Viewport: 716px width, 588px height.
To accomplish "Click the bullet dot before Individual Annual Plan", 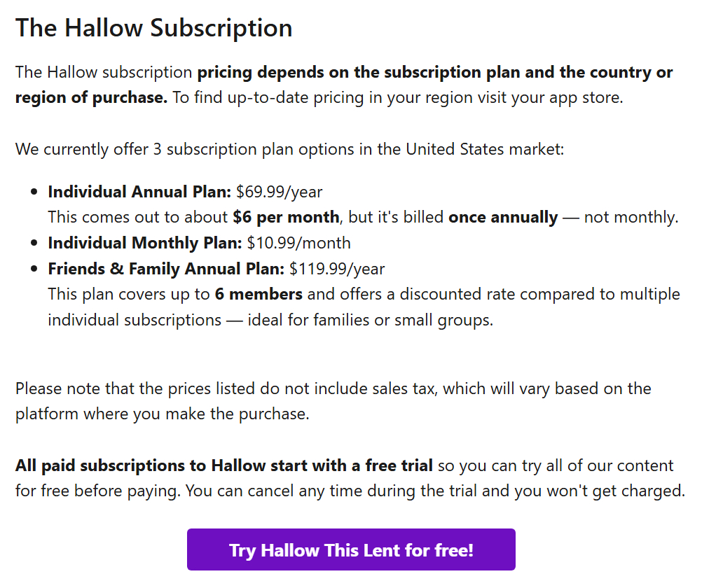I will (x=34, y=192).
